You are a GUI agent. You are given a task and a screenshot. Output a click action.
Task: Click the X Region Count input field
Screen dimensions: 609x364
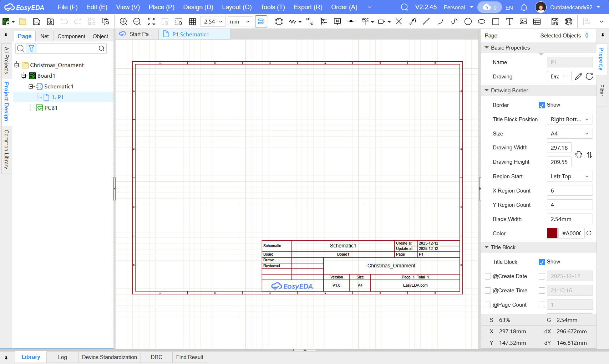pos(569,191)
